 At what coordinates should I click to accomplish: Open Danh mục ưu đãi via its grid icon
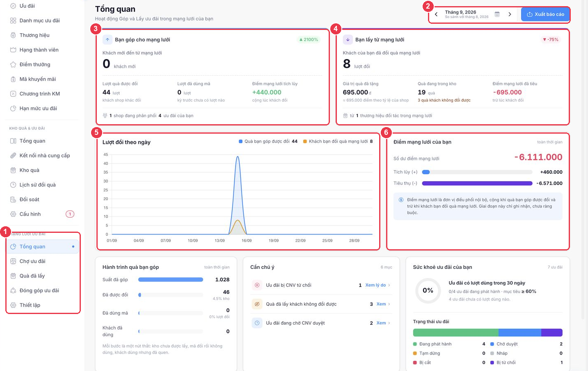click(13, 20)
